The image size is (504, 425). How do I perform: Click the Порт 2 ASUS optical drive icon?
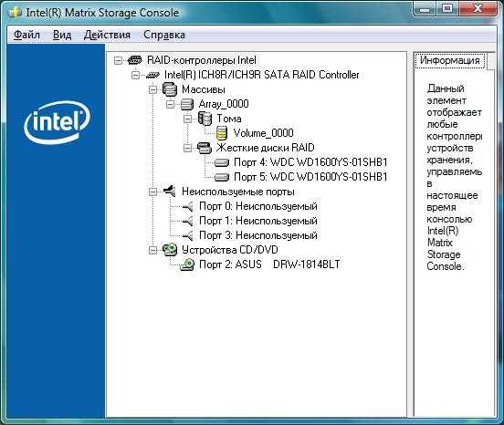click(x=187, y=264)
